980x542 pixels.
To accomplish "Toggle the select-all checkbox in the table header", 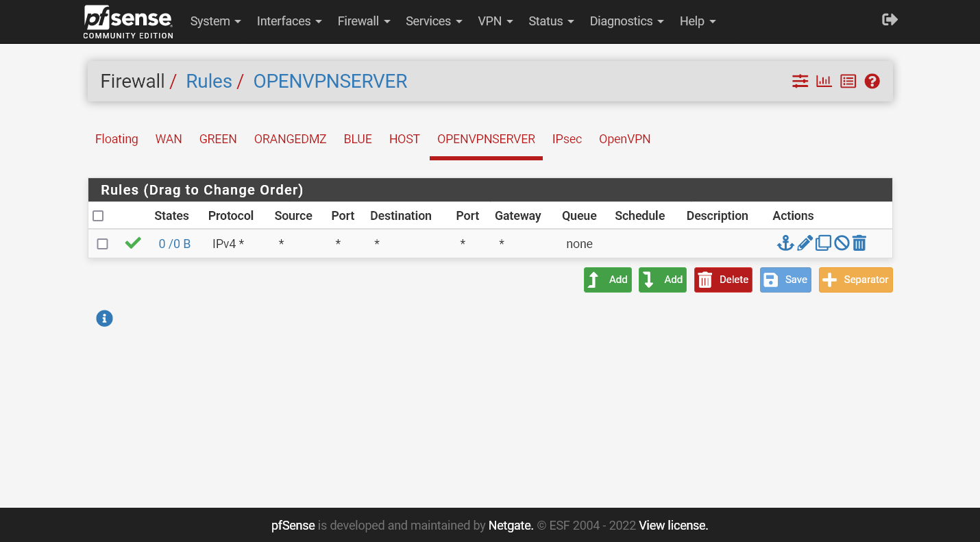I will 98,215.
